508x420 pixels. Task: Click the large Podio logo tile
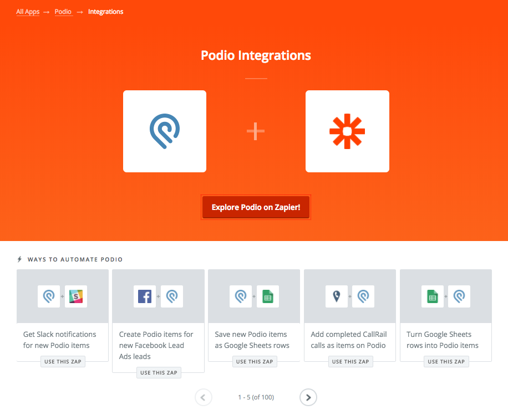click(x=165, y=131)
